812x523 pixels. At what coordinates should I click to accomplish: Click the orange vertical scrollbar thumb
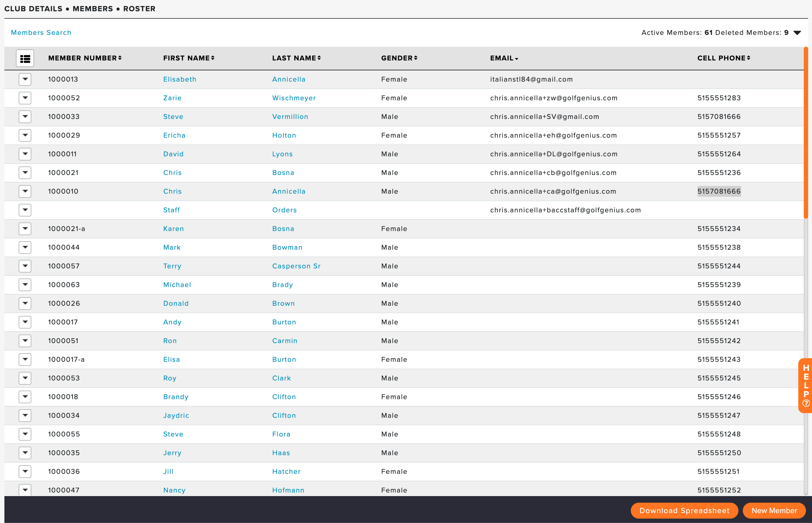coord(806,133)
